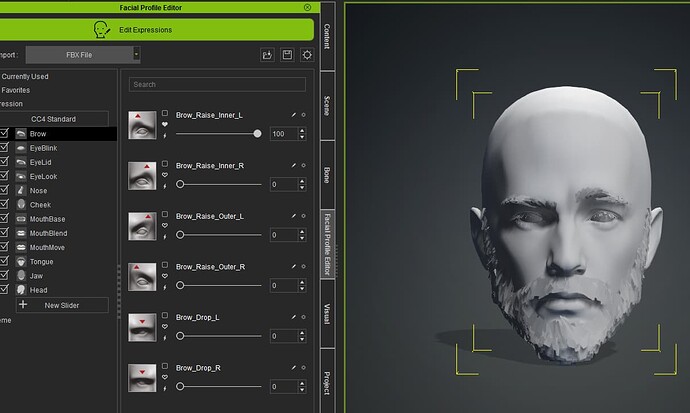Click the Brow_Drop_R preview thumbnail
690x413 pixels.
(142, 378)
